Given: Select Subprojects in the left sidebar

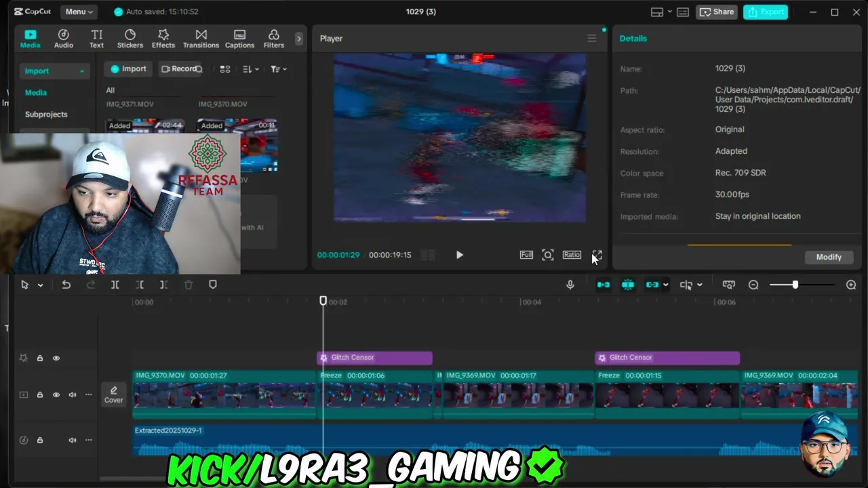Looking at the screenshot, I should (x=46, y=115).
